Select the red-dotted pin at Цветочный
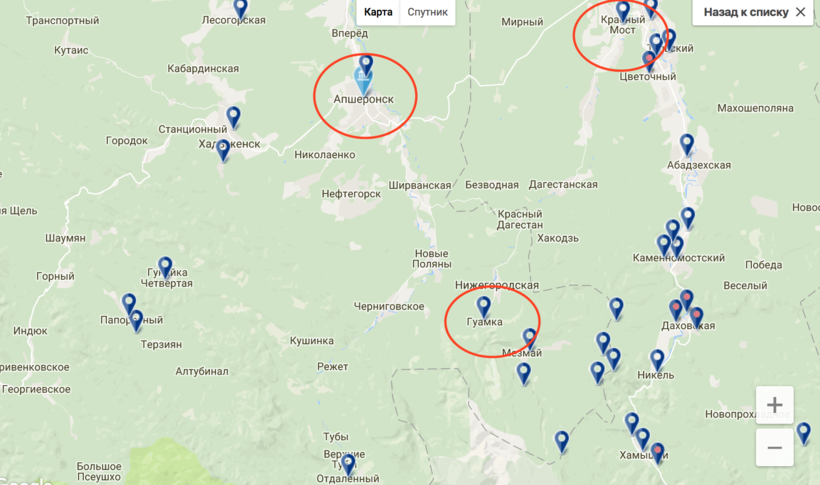Viewport: 820px width, 485px height. click(x=649, y=61)
